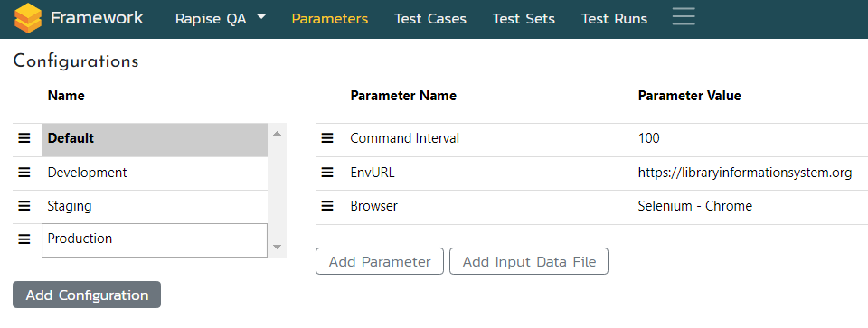Screen dimensions: 868x328
Task: Select the Development configuration
Action: tap(155, 173)
